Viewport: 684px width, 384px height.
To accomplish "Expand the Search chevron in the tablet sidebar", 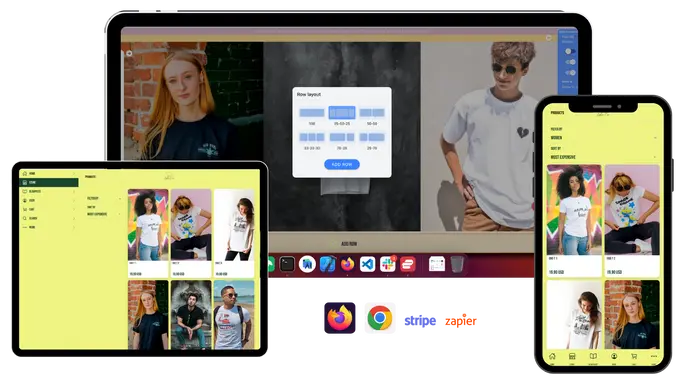I will (74, 218).
